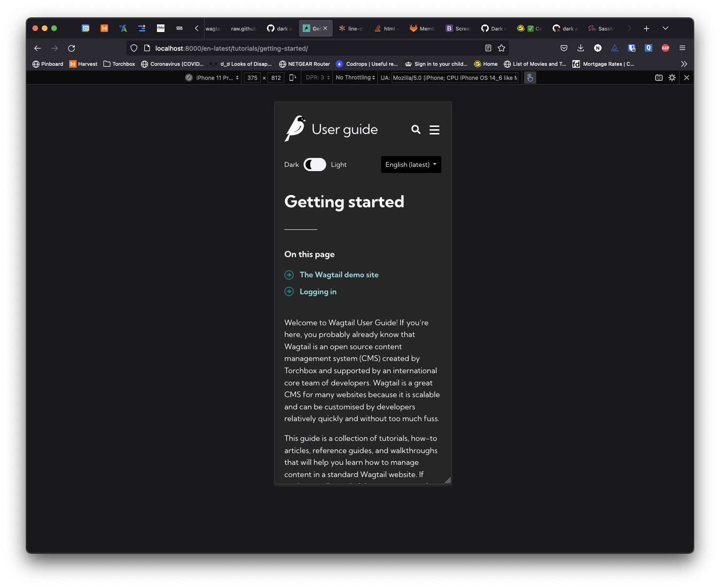The height and width of the screenshot is (588, 720).
Task: Open a new tab with plus button
Action: [x=647, y=28]
